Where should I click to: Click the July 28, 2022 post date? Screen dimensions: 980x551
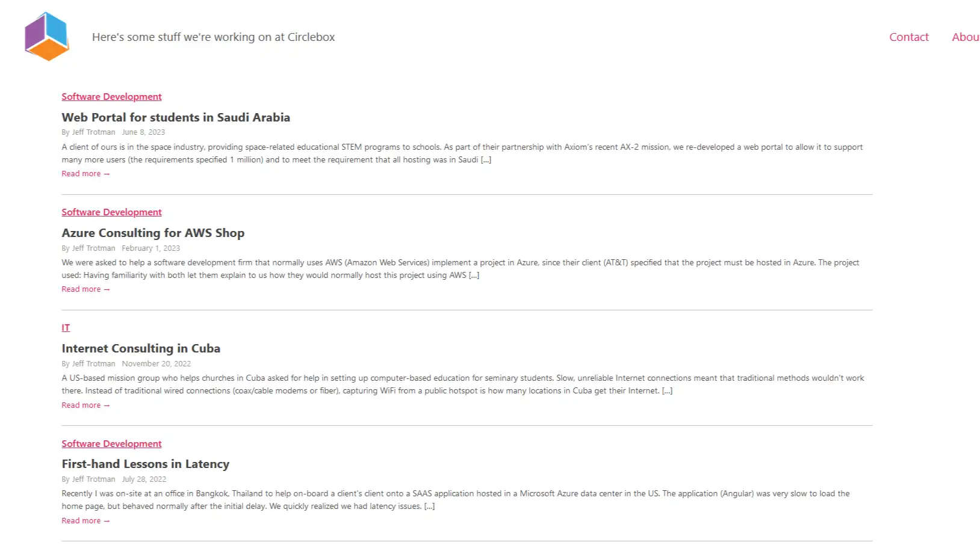point(144,479)
